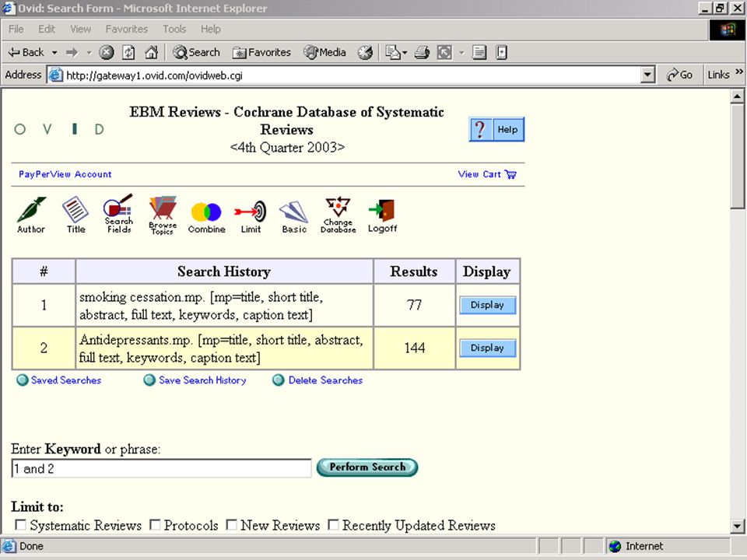Check the Systematic Reviews limit
747x560 pixels.
20,525
